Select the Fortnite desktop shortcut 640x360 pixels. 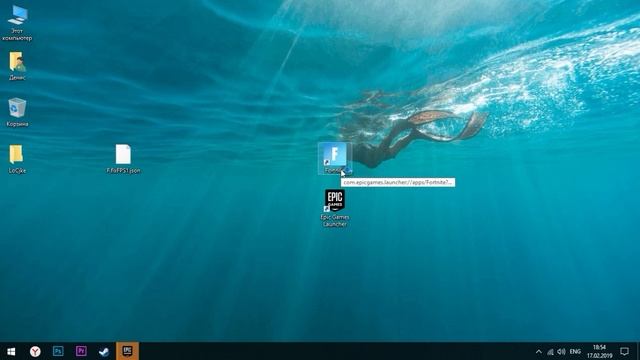click(335, 158)
